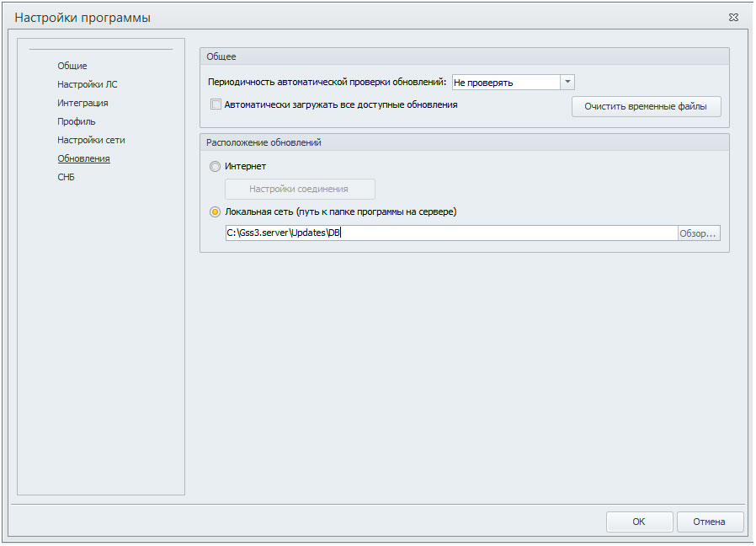Cancel changes with the Отмена button
Screen dimensions: 756x546
(x=709, y=522)
